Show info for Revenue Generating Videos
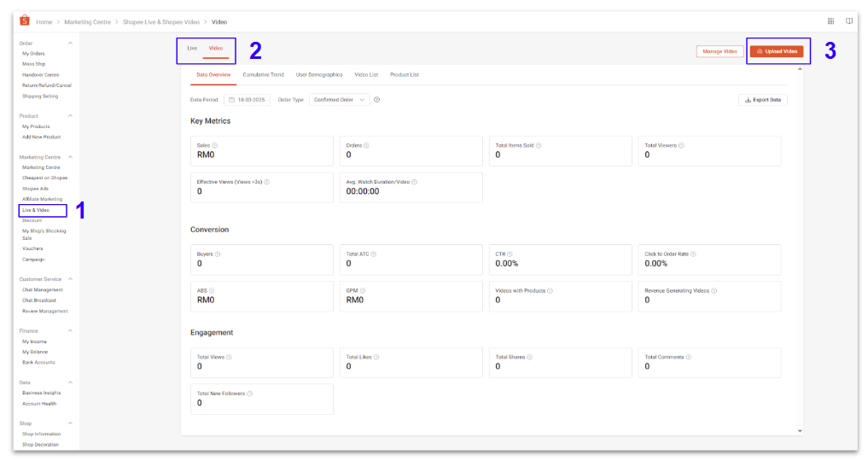 point(714,290)
